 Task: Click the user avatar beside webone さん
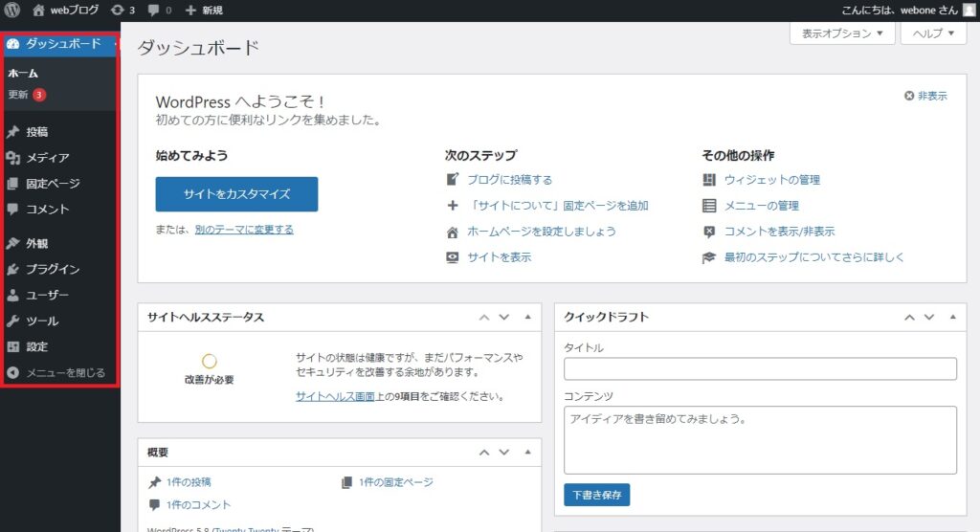(969, 10)
